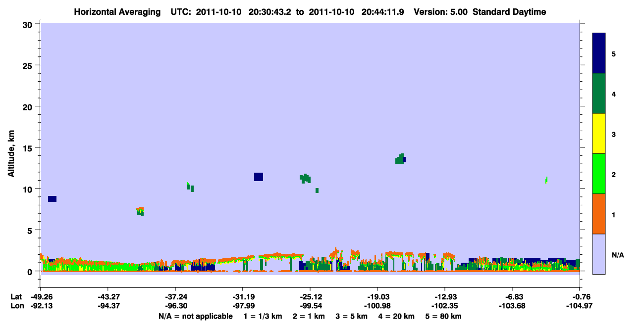Click the orange-topped feature near 7 km
The width and height of the screenshot is (644, 330).
tap(140, 211)
